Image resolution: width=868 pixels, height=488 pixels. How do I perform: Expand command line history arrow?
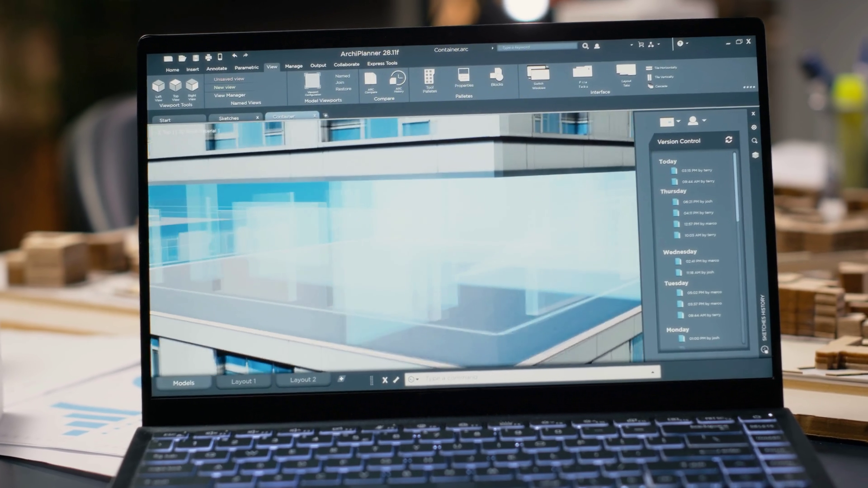pyautogui.click(x=652, y=372)
